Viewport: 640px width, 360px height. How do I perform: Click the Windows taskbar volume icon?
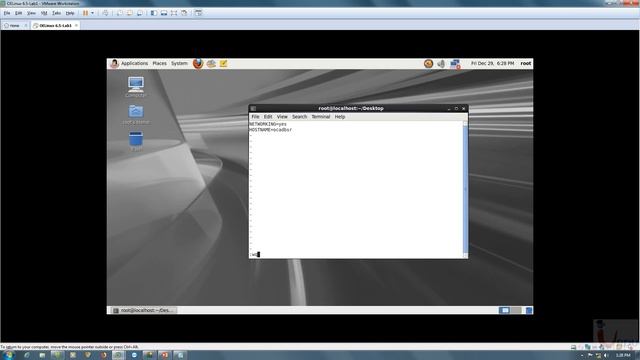click(x=606, y=356)
